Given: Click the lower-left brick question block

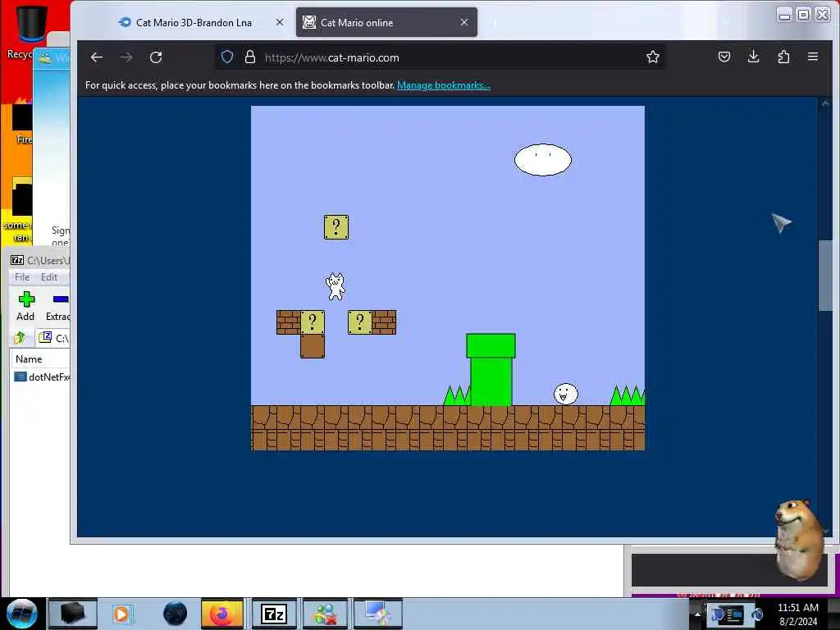Looking at the screenshot, I should [x=313, y=322].
